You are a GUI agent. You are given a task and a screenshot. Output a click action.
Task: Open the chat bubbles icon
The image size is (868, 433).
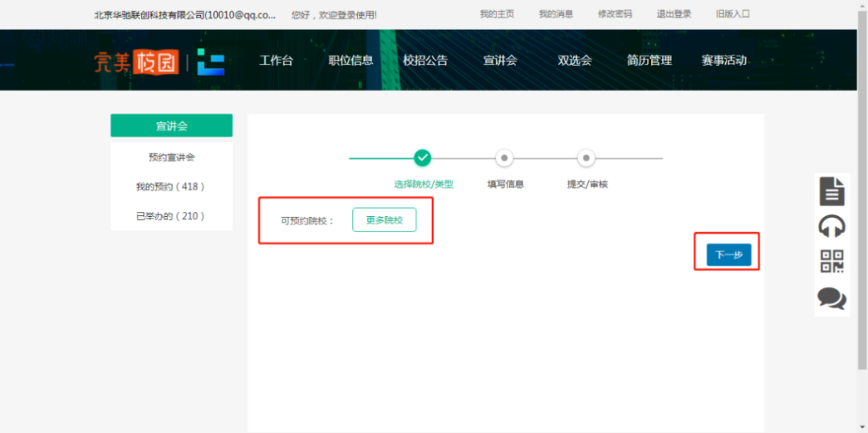832,298
